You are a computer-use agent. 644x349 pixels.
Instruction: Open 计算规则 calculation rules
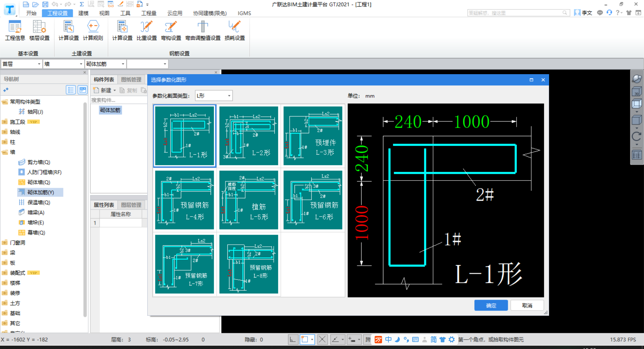93,31
